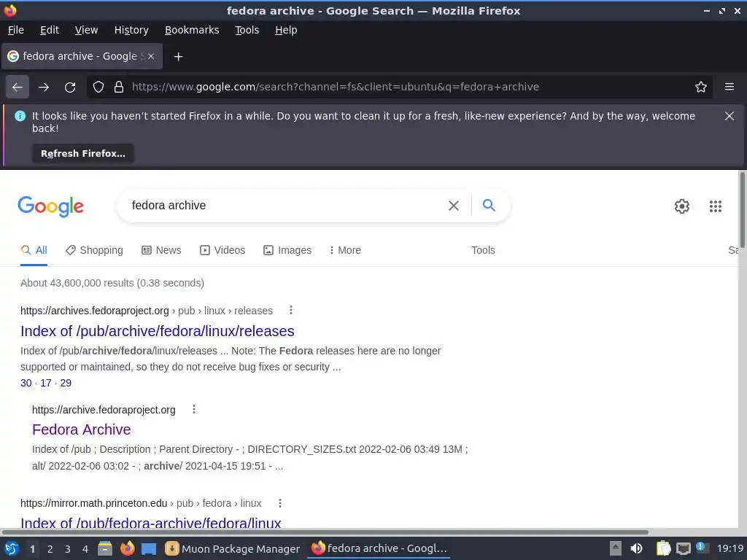Image resolution: width=747 pixels, height=560 pixels.
Task: Open options for archive.fedoraproject.org result
Action: (x=194, y=410)
